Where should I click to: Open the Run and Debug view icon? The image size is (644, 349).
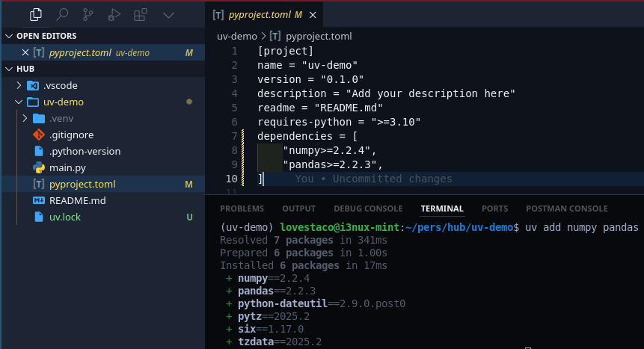coord(114,15)
